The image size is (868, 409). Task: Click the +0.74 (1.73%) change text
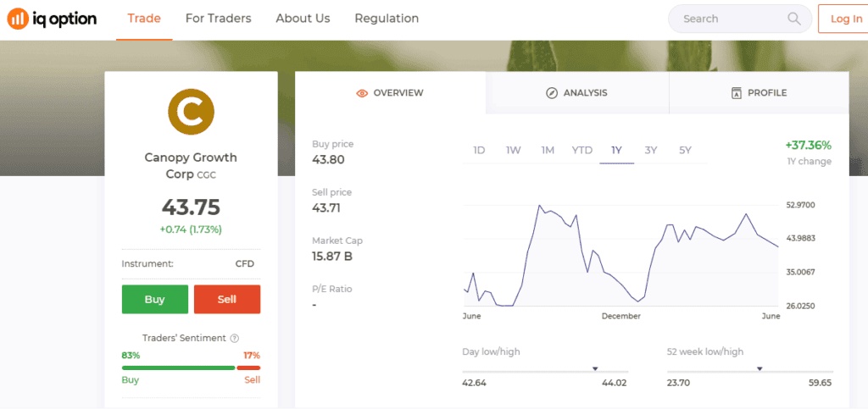(x=191, y=229)
